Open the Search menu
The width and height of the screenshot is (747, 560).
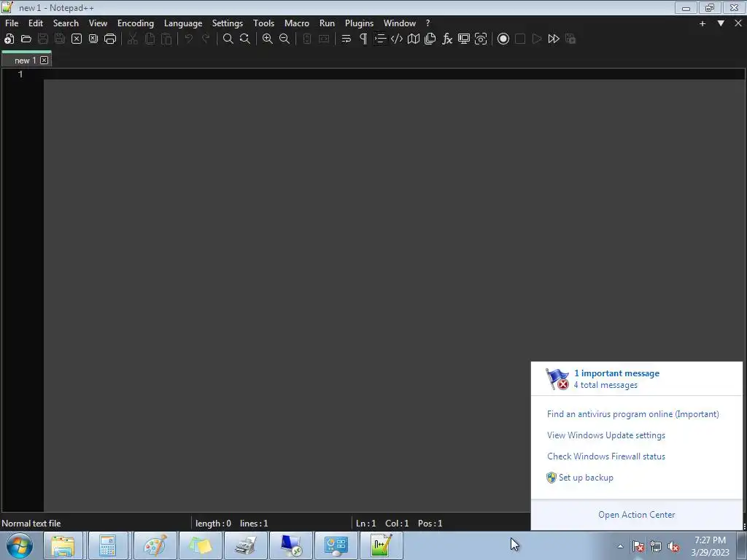(x=66, y=23)
